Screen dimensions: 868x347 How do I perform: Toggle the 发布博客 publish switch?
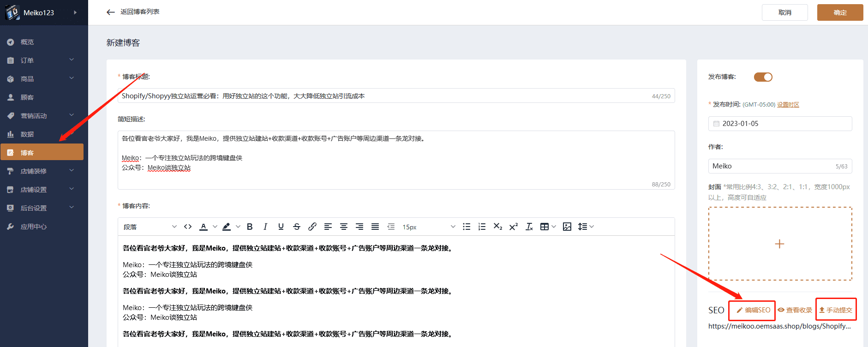tap(763, 77)
